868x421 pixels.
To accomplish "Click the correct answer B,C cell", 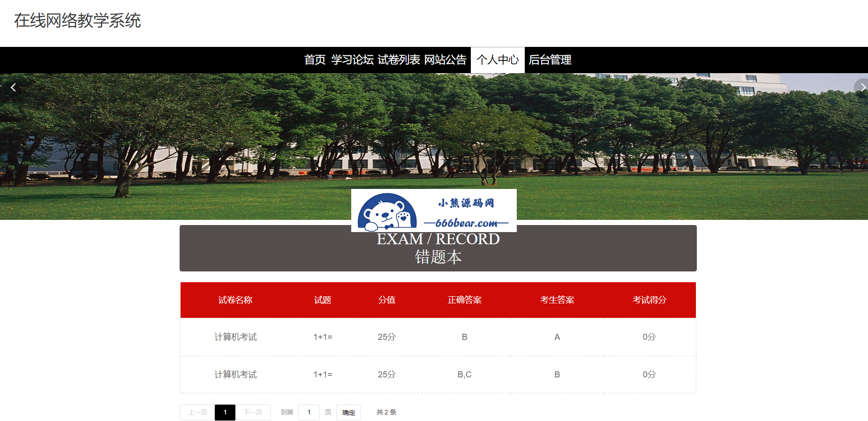I will point(465,375).
